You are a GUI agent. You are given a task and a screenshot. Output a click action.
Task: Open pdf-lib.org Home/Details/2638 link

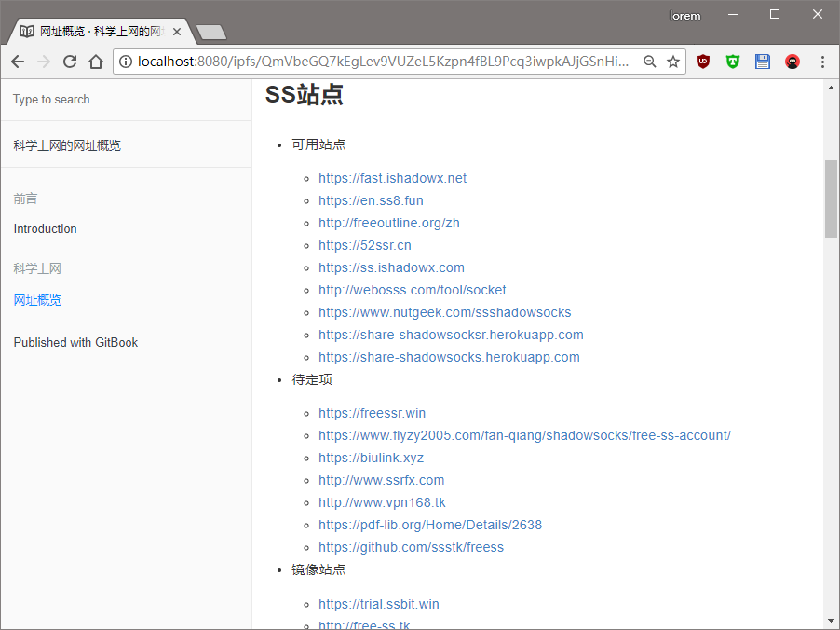click(x=430, y=525)
